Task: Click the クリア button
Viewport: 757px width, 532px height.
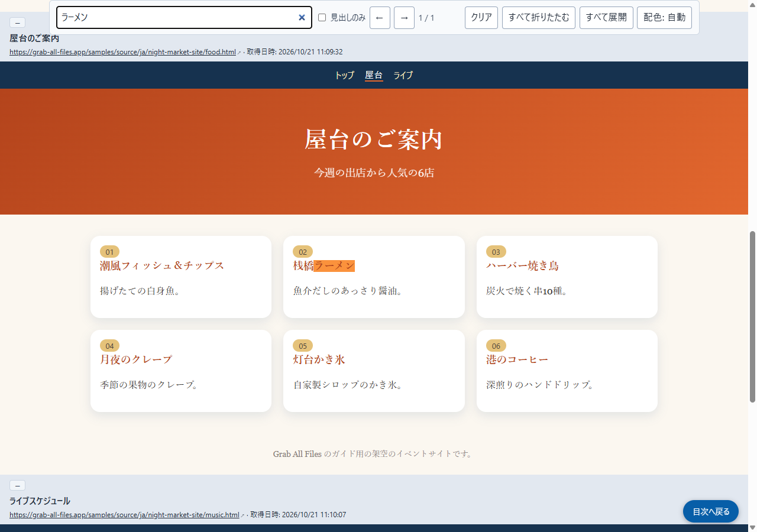Action: pos(481,18)
